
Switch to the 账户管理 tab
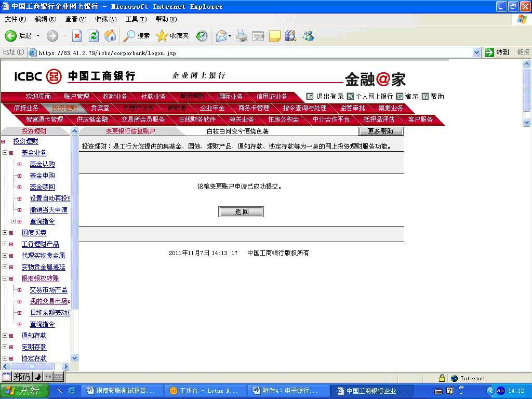76,97
